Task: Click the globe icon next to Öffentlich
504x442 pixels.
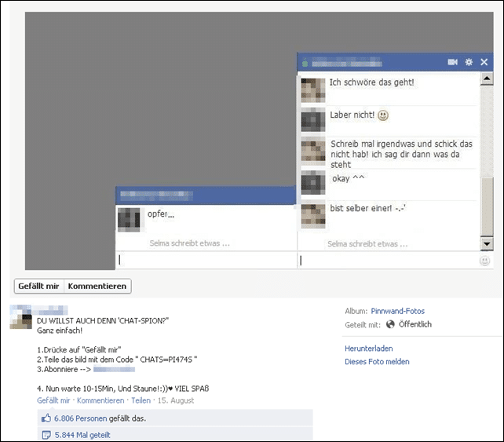Action: 390,324
